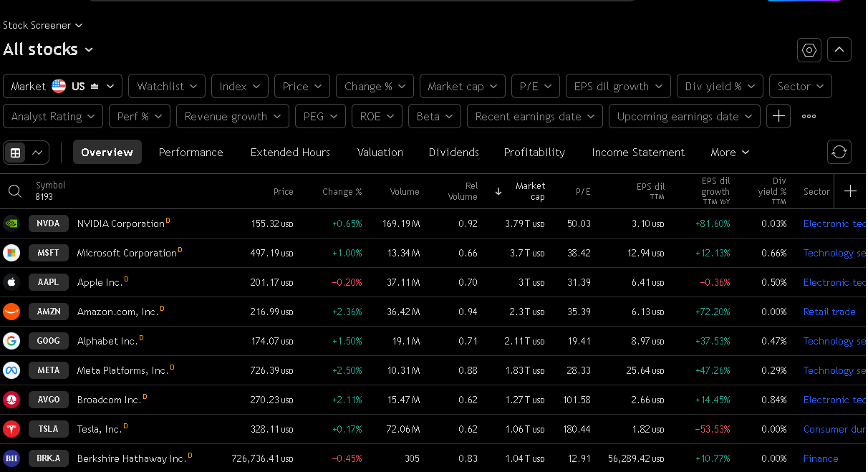Image resolution: width=868 pixels, height=472 pixels.
Task: Switch to the Valuation tab
Action: (x=380, y=153)
